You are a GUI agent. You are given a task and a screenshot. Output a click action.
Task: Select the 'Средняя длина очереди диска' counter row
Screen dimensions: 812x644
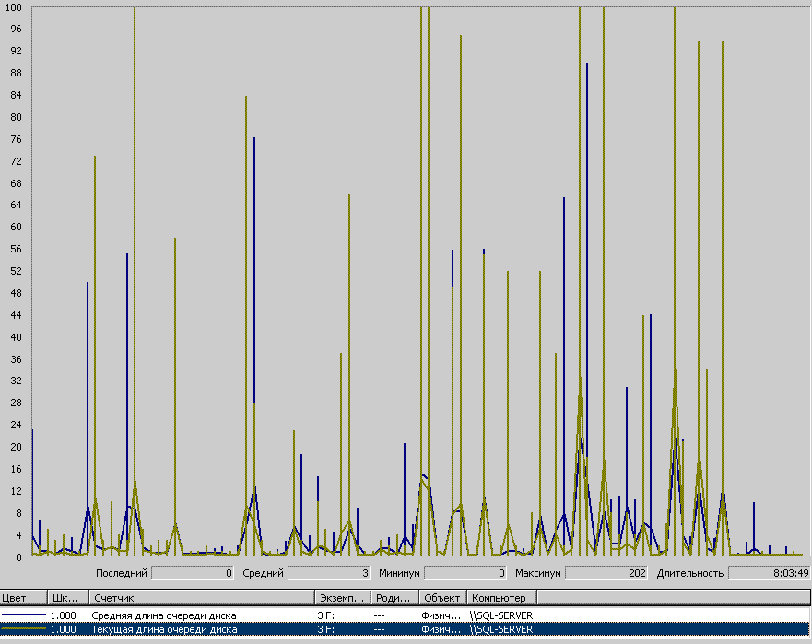pyautogui.click(x=163, y=615)
